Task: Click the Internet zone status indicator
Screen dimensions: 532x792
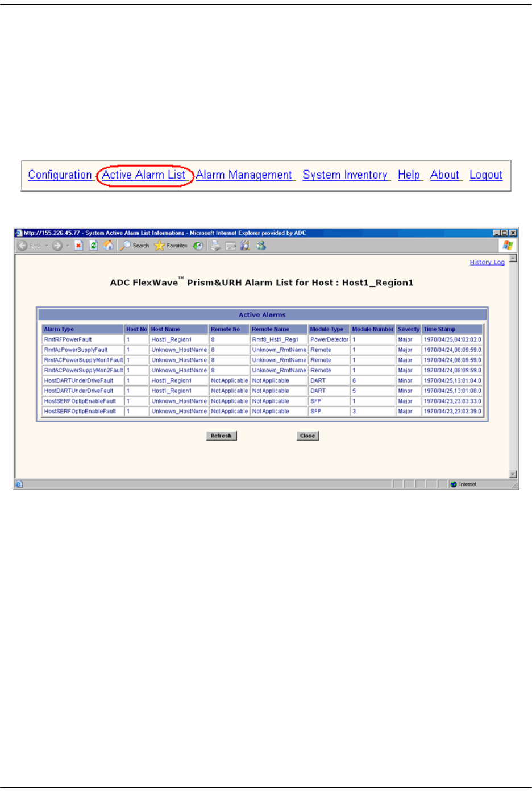Action: pyautogui.click(x=464, y=484)
